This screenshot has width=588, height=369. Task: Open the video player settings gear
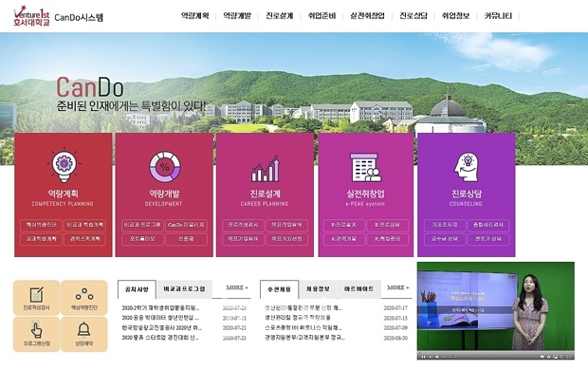coord(548,357)
